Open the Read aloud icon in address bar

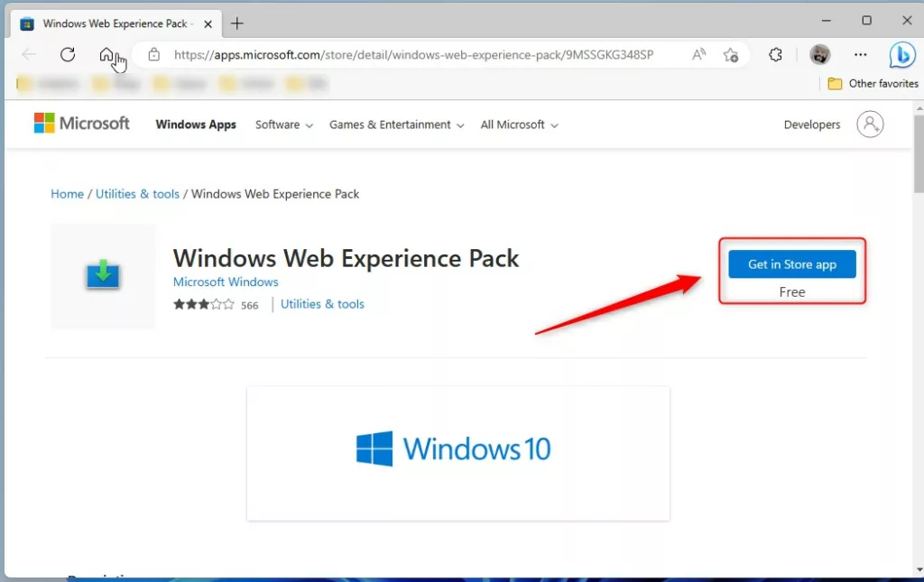[698, 55]
